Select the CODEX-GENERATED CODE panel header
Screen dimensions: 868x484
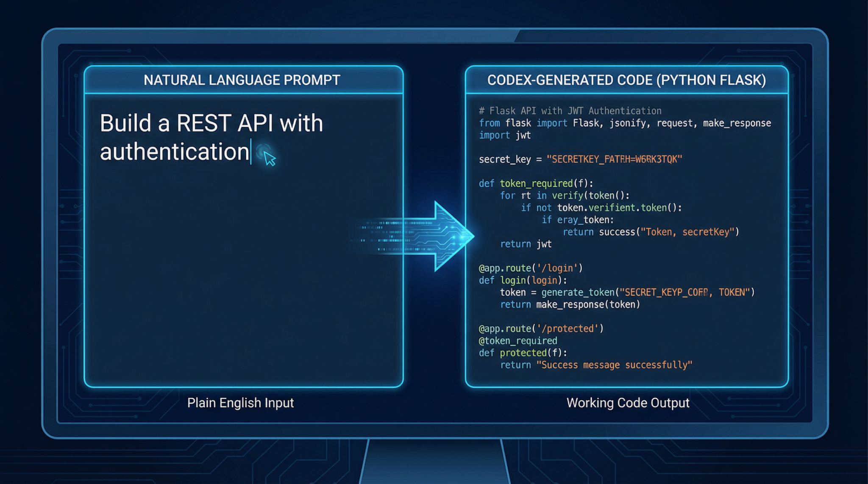(627, 80)
